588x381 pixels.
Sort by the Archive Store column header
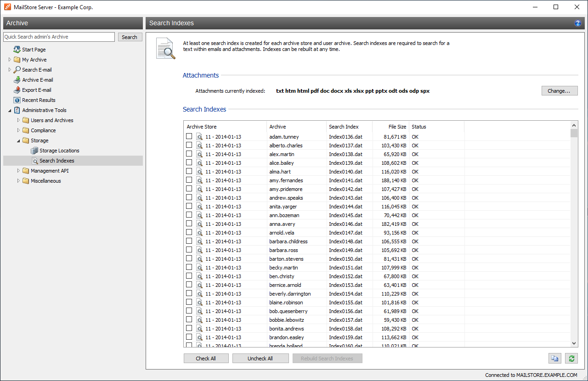[225, 127]
